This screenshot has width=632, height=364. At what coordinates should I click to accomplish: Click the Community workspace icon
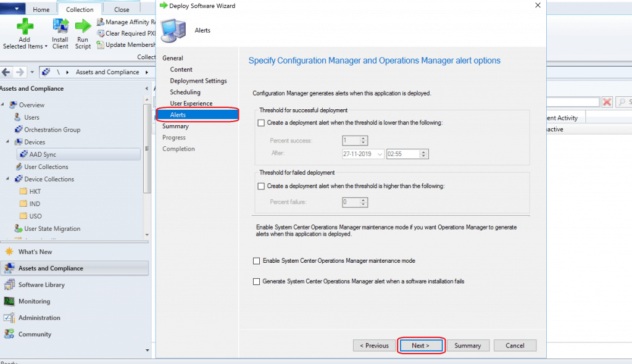9,334
